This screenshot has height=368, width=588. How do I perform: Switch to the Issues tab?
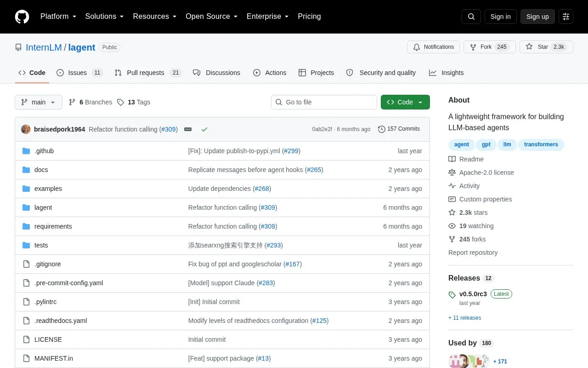point(79,73)
